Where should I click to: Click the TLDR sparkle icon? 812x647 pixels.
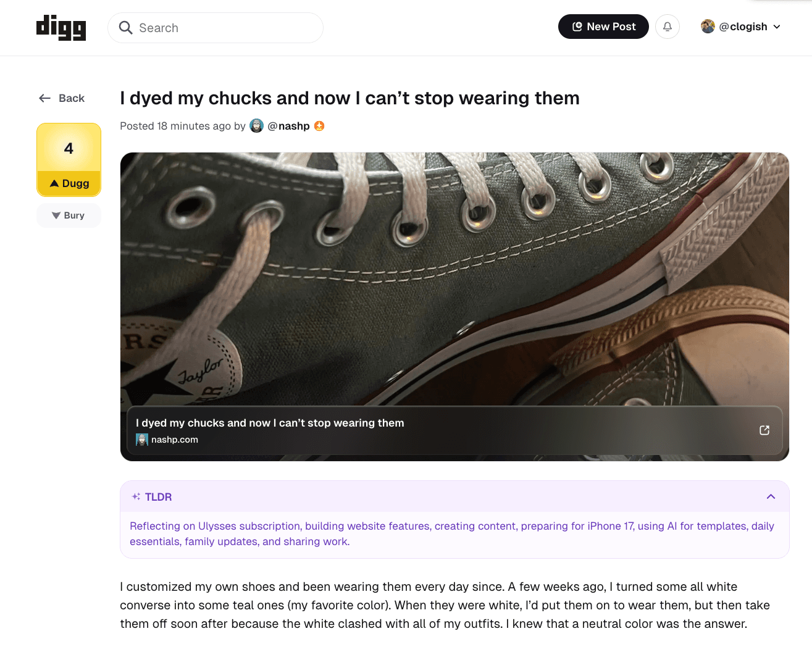click(x=136, y=497)
